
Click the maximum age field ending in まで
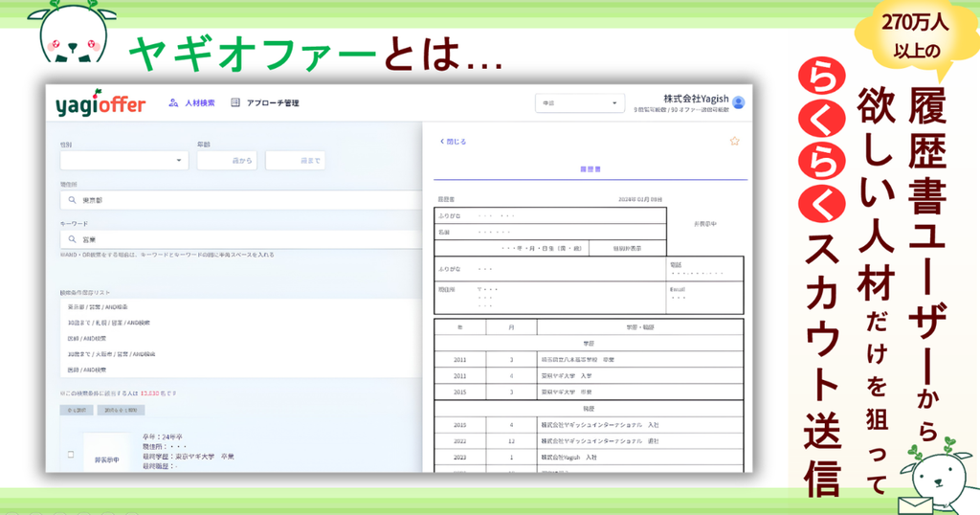(x=295, y=161)
